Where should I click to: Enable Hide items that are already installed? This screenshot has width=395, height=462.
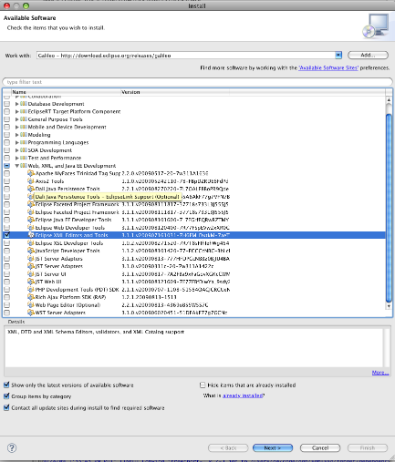coord(202,385)
